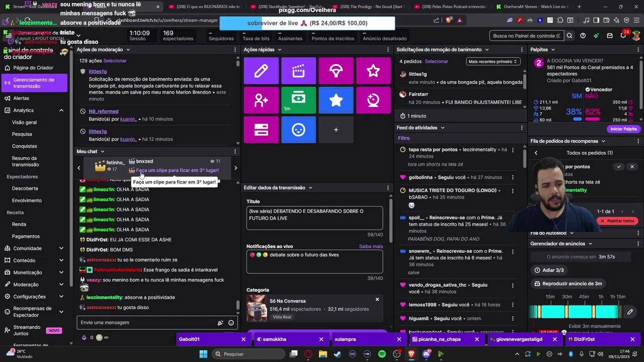Expand the Monetização sidebar section
The height and width of the screenshot is (362, 644).
tap(61, 273)
